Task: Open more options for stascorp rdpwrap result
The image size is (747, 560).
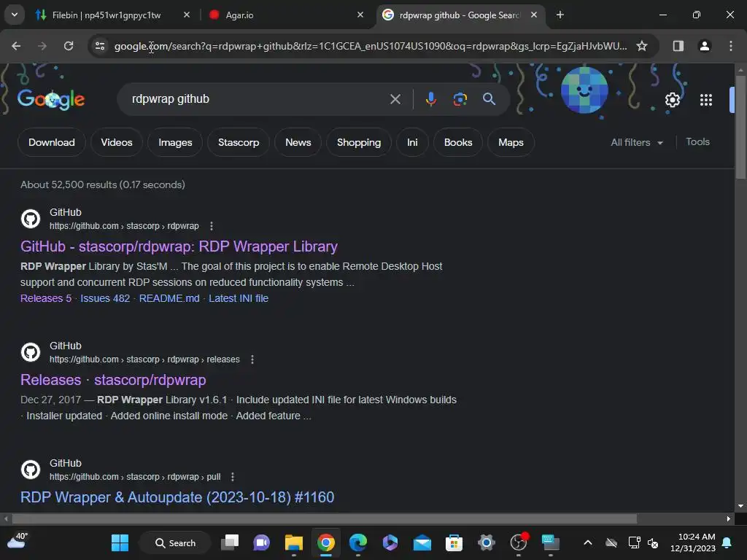Action: [212, 226]
